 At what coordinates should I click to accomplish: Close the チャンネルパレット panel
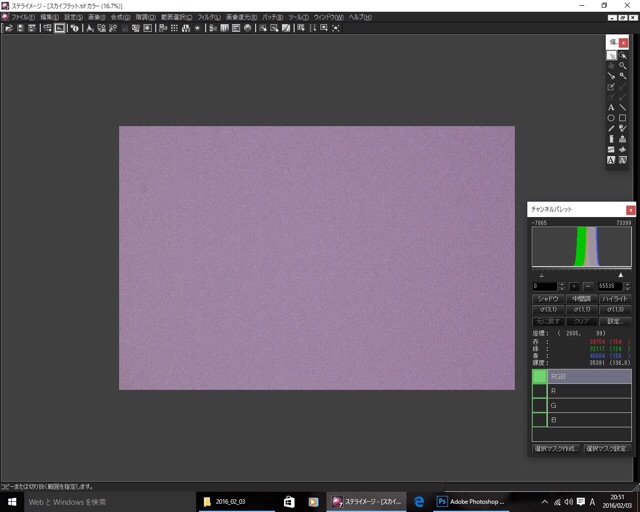[631, 210]
